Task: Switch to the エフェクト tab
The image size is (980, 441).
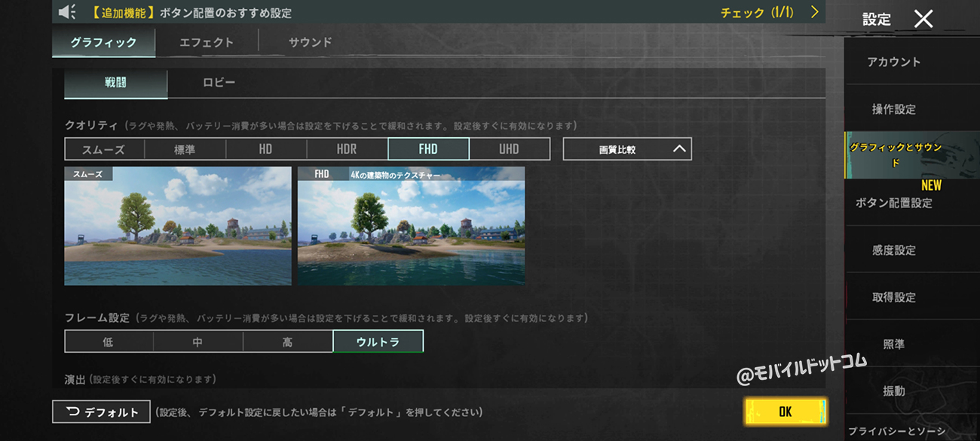Action: [207, 42]
